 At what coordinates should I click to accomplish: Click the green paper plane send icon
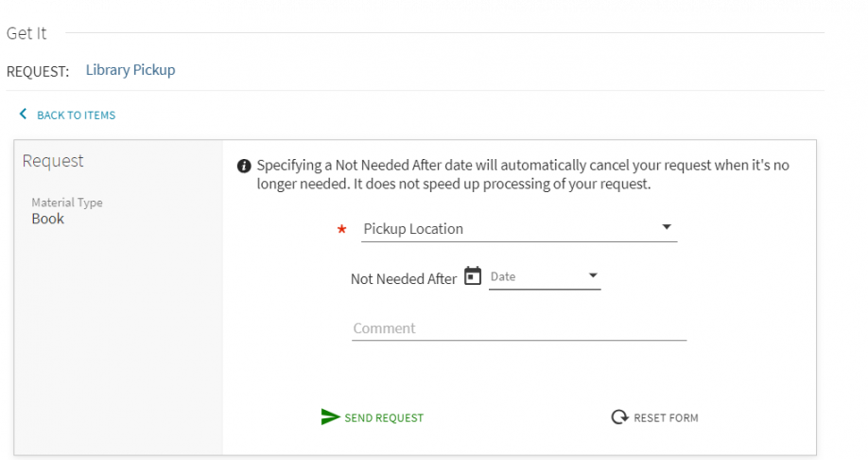[330, 416]
